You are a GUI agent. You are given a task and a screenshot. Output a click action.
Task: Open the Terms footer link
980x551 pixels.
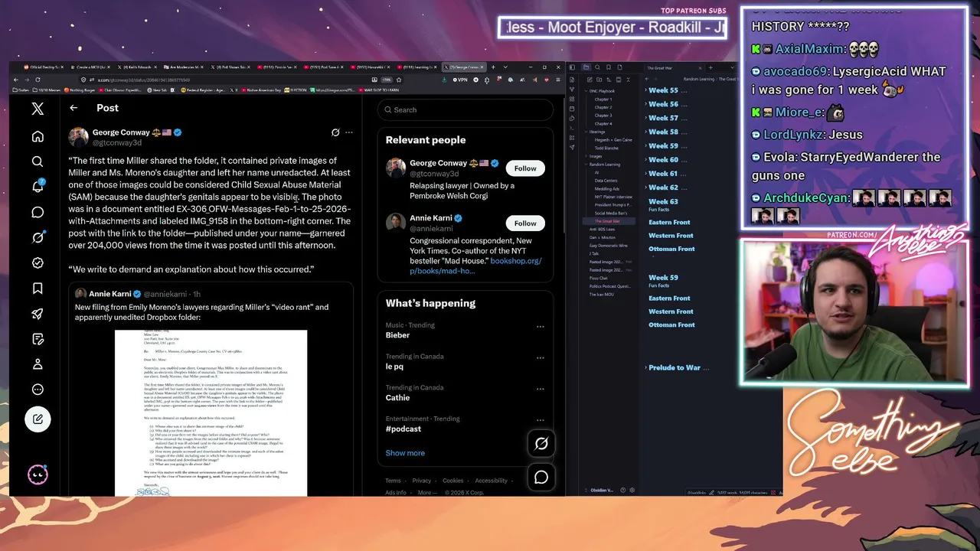[393, 481]
